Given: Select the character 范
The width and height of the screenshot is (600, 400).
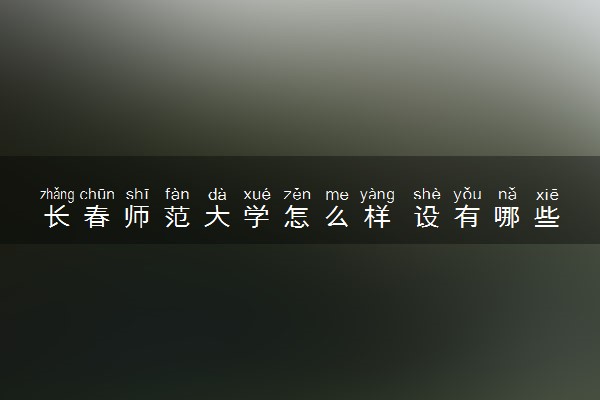Looking at the screenshot, I should (x=177, y=217).
